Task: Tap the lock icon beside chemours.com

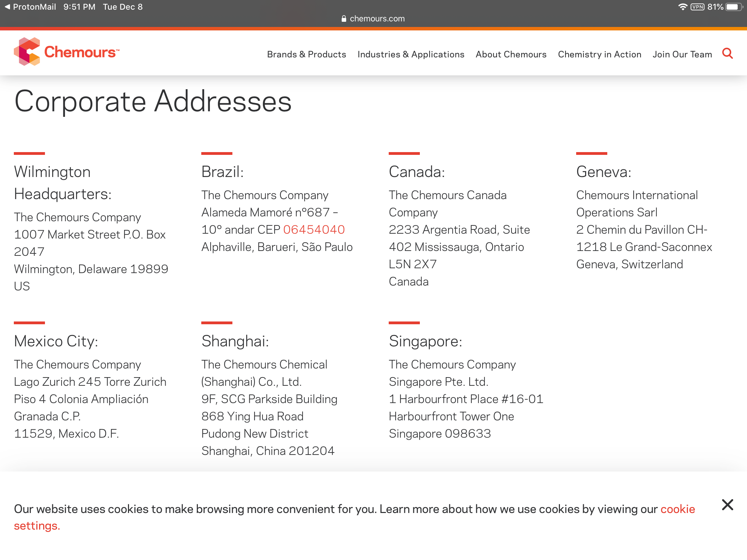Action: click(x=344, y=19)
